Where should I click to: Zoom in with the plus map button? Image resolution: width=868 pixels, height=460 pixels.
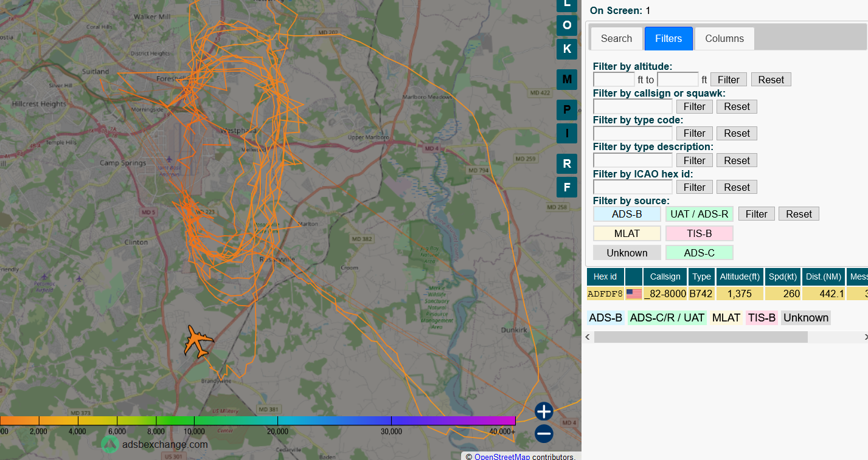[544, 411]
